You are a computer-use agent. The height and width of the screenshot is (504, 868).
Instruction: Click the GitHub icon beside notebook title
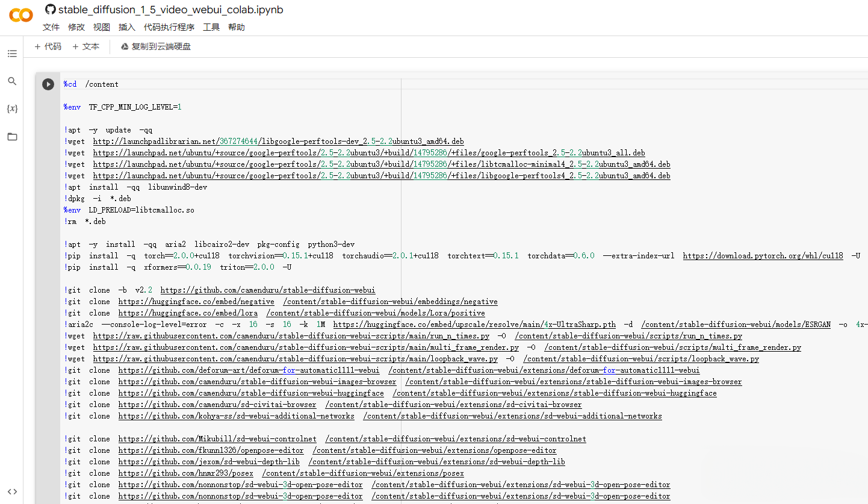(51, 10)
